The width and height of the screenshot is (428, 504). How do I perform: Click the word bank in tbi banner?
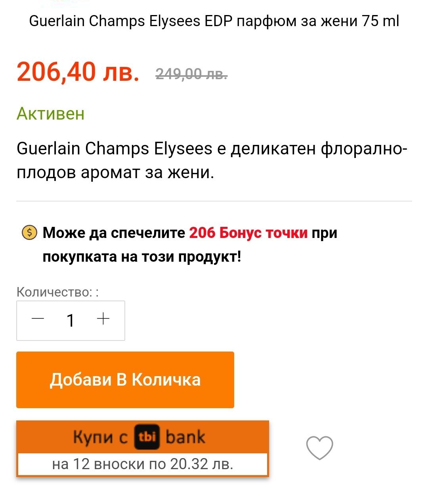coord(185,437)
